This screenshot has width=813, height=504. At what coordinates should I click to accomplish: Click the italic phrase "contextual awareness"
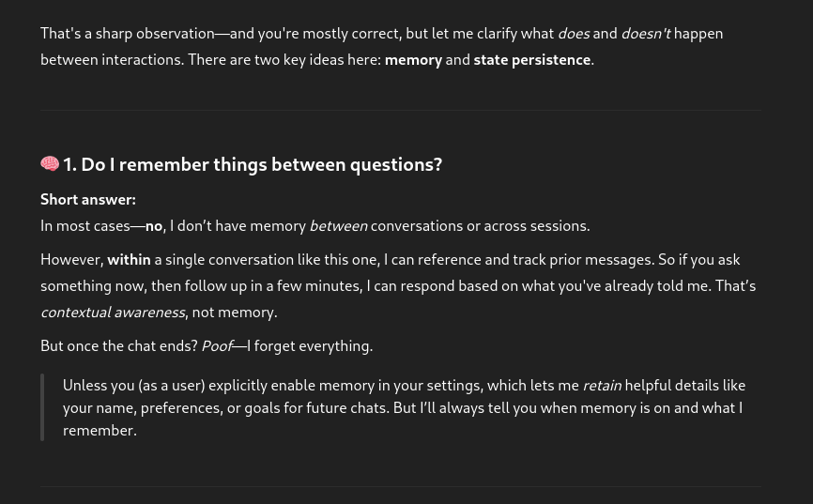click(113, 312)
